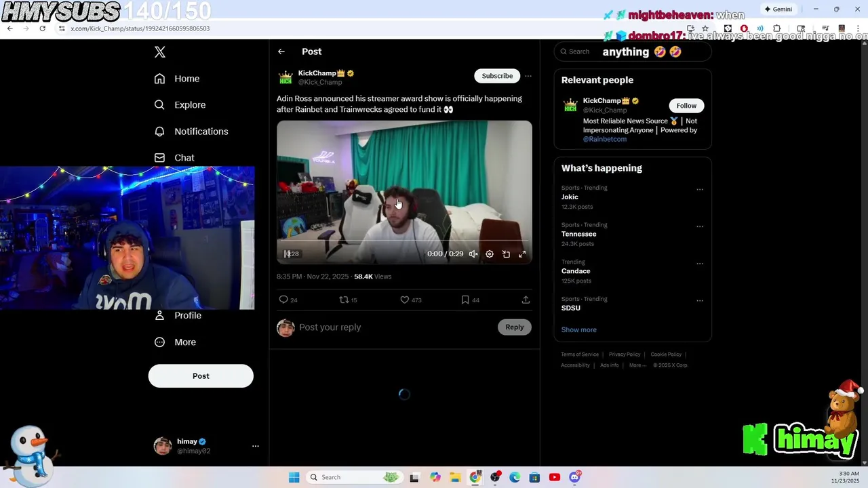Open three-dot menu for Tennessee trend
Viewport: 868px width, 488px height.
[700, 226]
